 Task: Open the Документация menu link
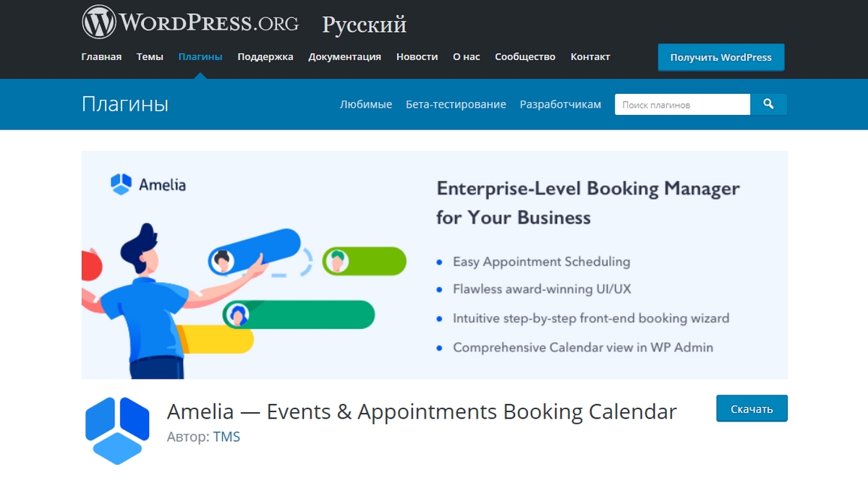(x=344, y=56)
